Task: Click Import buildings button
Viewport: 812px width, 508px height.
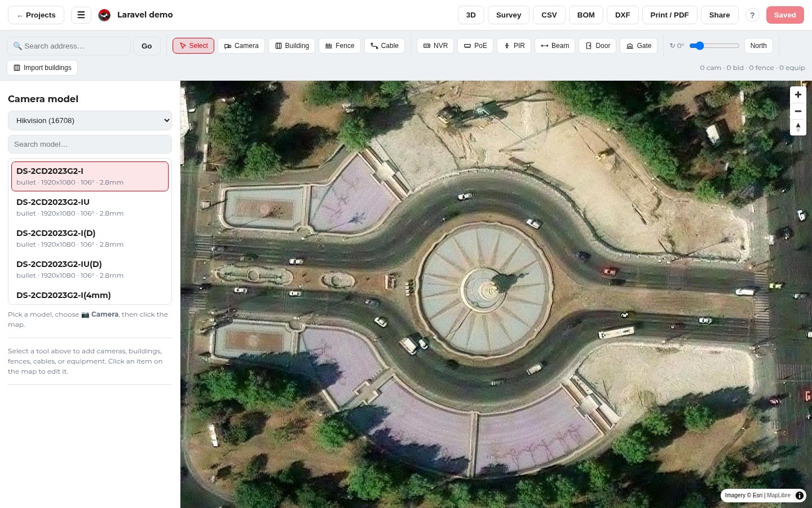Action: point(42,68)
